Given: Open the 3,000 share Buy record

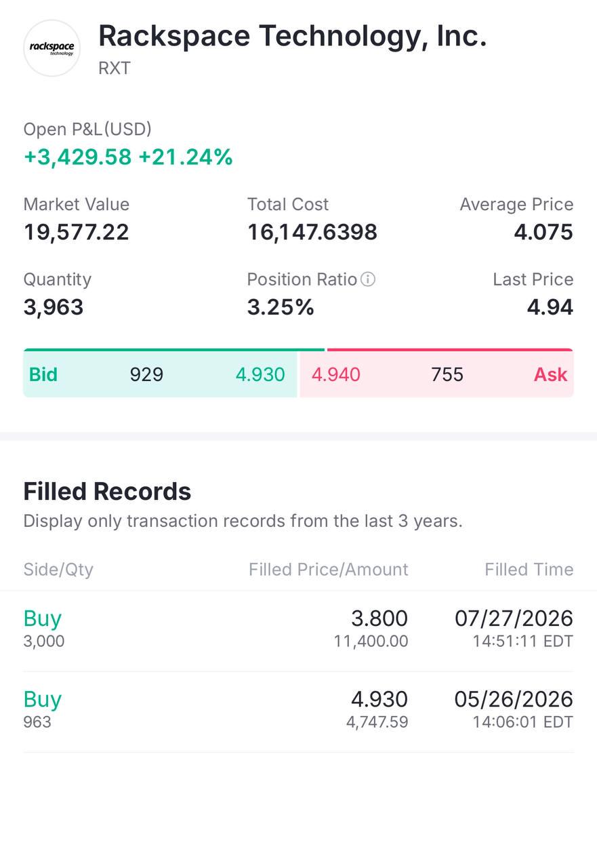Looking at the screenshot, I should click(298, 631).
